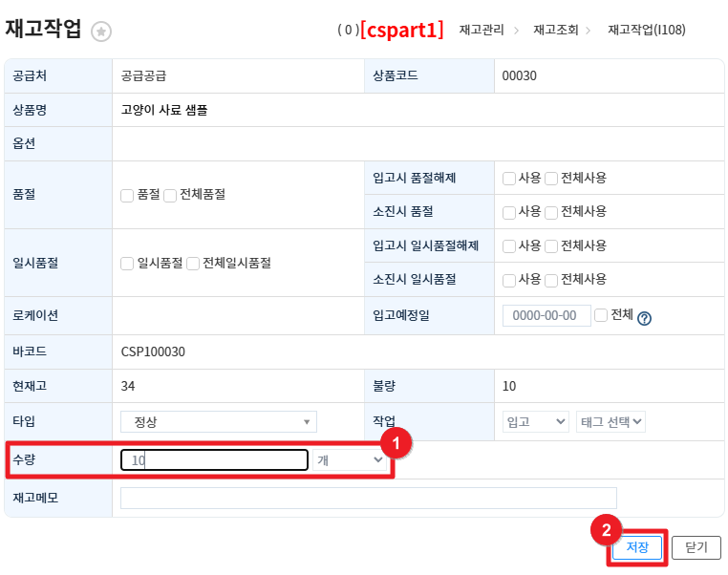The width and height of the screenshot is (728, 575).
Task: Open 재고조회 breadcrumb link
Action: [556, 31]
